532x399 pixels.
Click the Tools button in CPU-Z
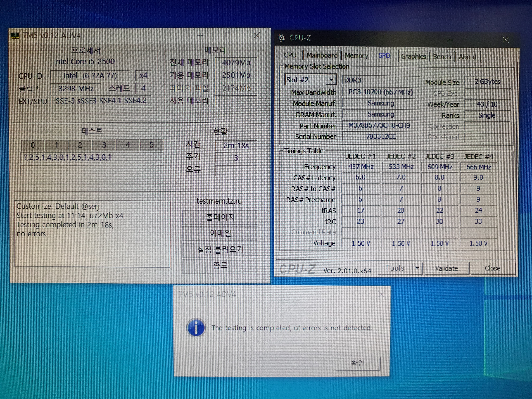[395, 268]
